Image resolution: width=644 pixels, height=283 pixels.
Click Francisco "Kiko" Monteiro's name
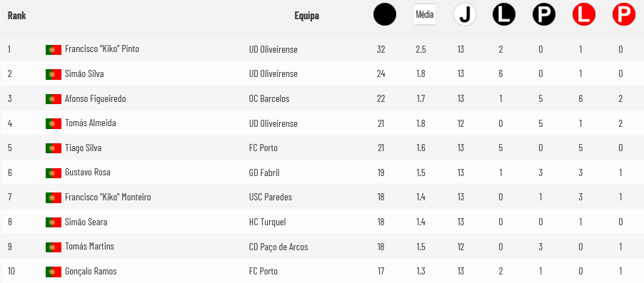(x=108, y=197)
